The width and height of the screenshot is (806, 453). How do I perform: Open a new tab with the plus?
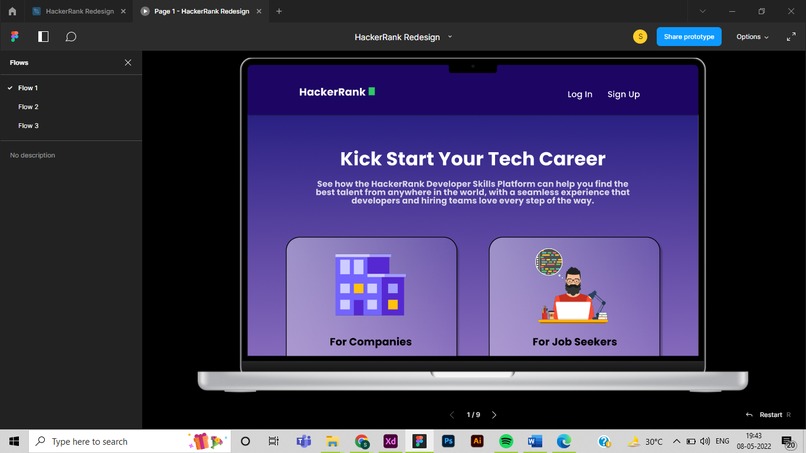click(279, 11)
